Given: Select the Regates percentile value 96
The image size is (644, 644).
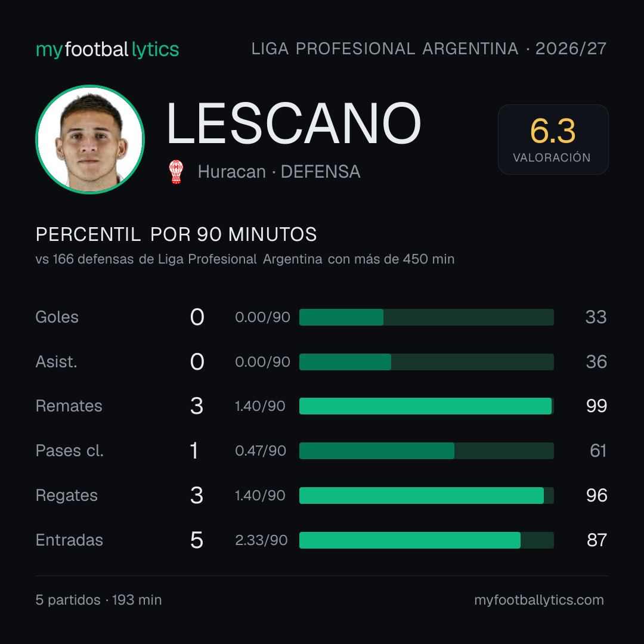Looking at the screenshot, I should pos(596,496).
